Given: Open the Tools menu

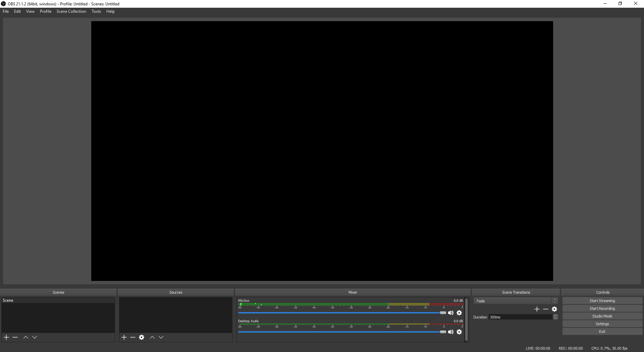Looking at the screenshot, I should 96,11.
